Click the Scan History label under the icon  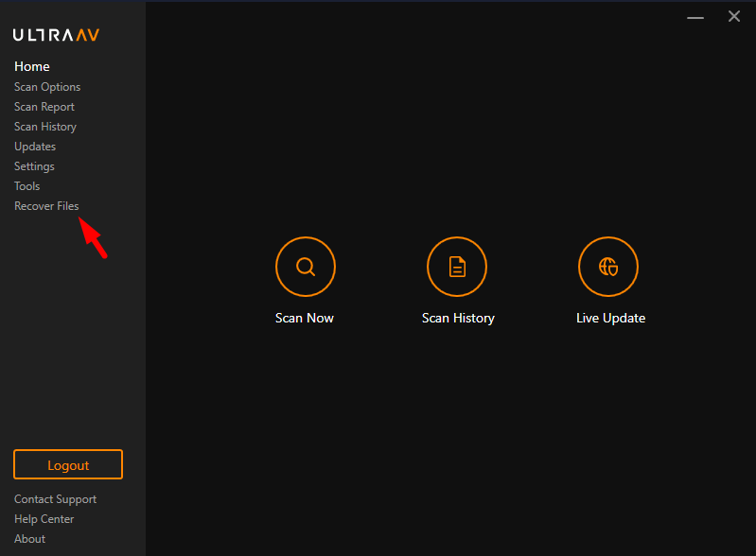pos(458,318)
